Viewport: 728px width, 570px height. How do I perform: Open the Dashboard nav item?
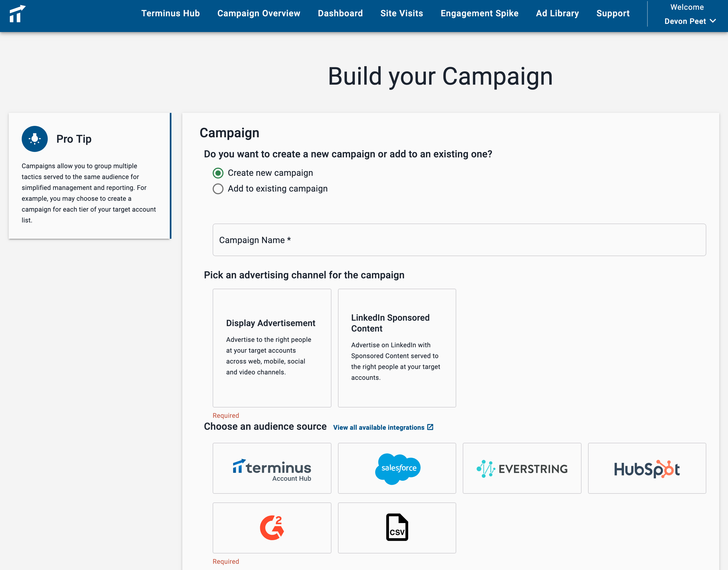(x=340, y=13)
